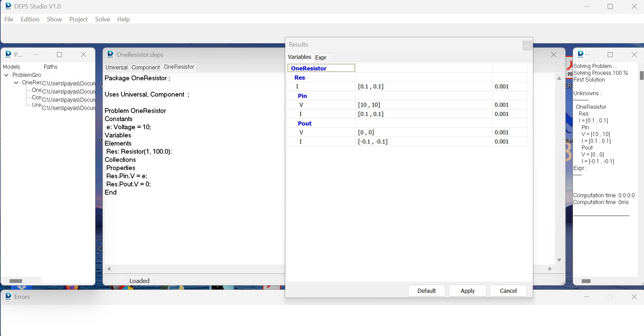
Task: Click the DEPS icon in OneResistor.deps window title
Action: pyautogui.click(x=110, y=54)
